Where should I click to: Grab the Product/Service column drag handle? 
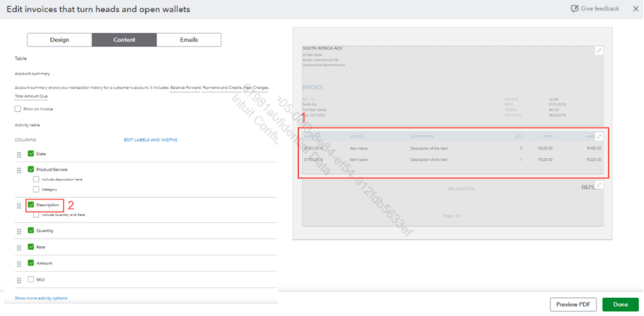[19, 170]
